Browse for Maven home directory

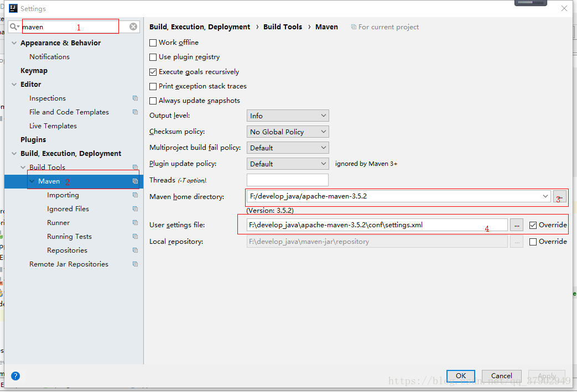[560, 196]
